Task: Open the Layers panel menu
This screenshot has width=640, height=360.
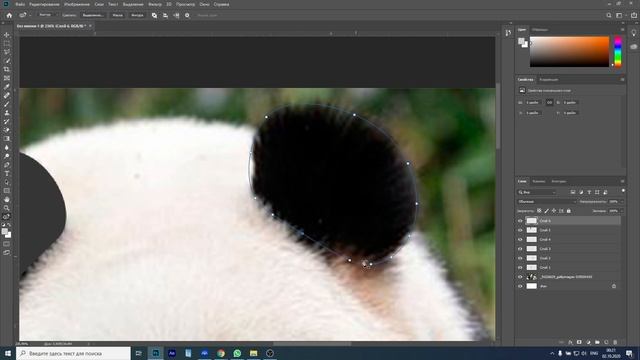Action: point(622,181)
